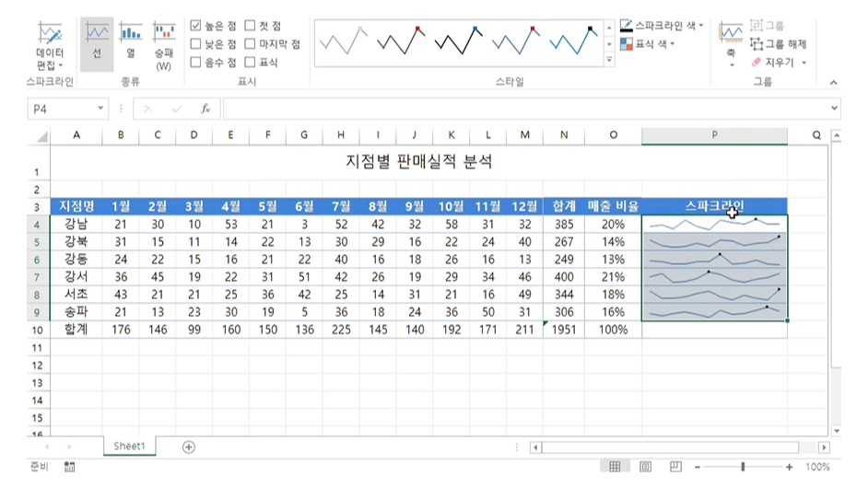The width and height of the screenshot is (868, 488).
Task: Collapse the ribbon with the caret
Action: pos(833,83)
